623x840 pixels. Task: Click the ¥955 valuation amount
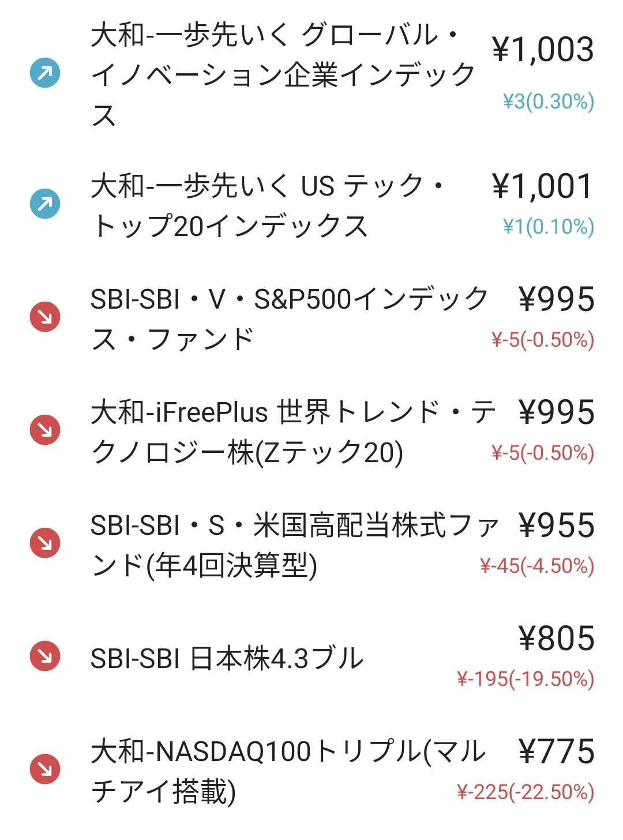pos(556,526)
